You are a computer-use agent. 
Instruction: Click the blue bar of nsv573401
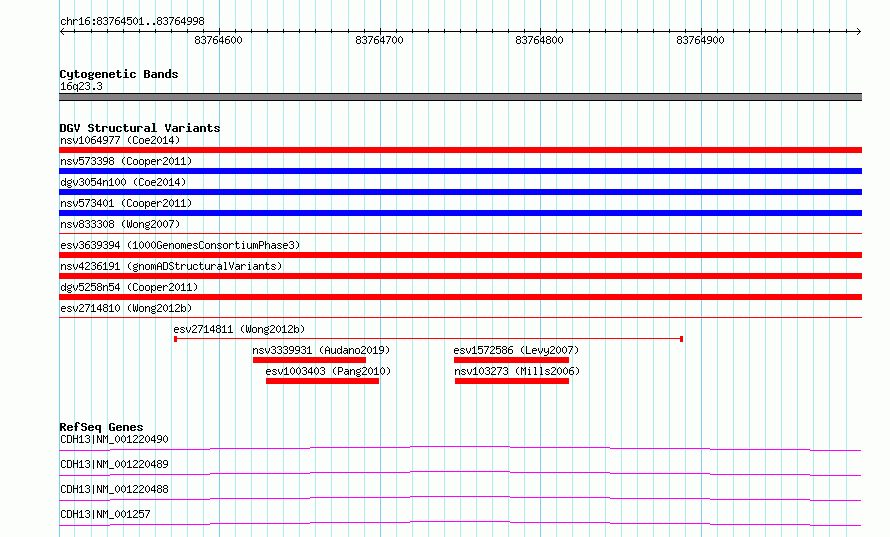460,213
